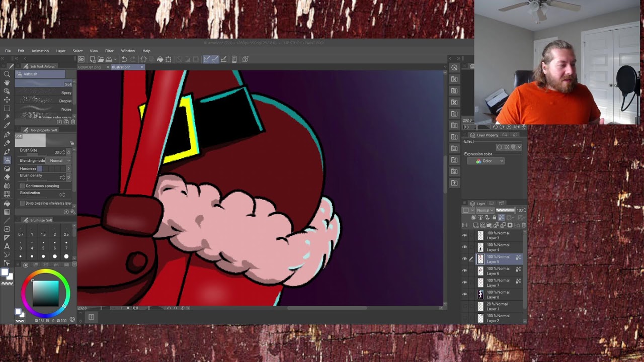Open the command bar help question icon
Viewport: 644px width, 362px height.
[245, 59]
